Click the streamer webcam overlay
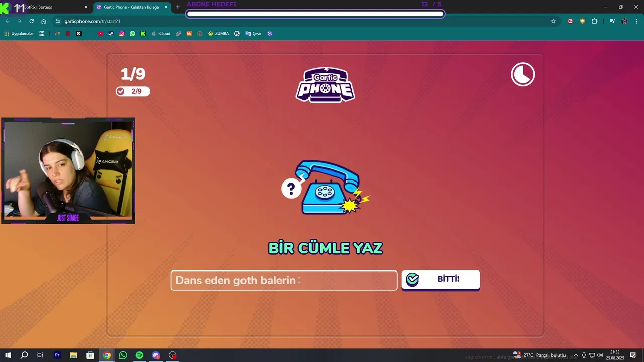 point(68,170)
